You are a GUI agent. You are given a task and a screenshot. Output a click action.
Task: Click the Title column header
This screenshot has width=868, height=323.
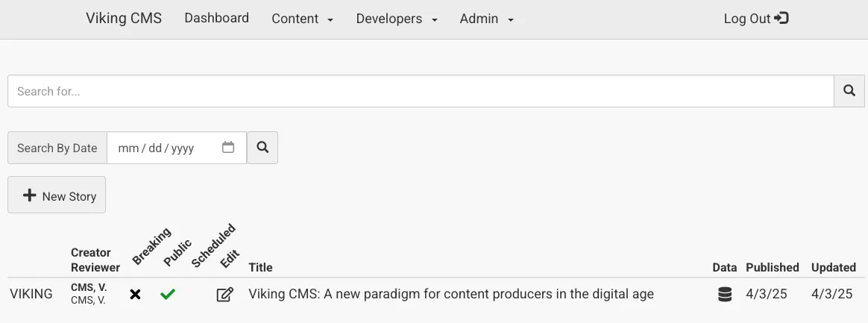tap(260, 267)
